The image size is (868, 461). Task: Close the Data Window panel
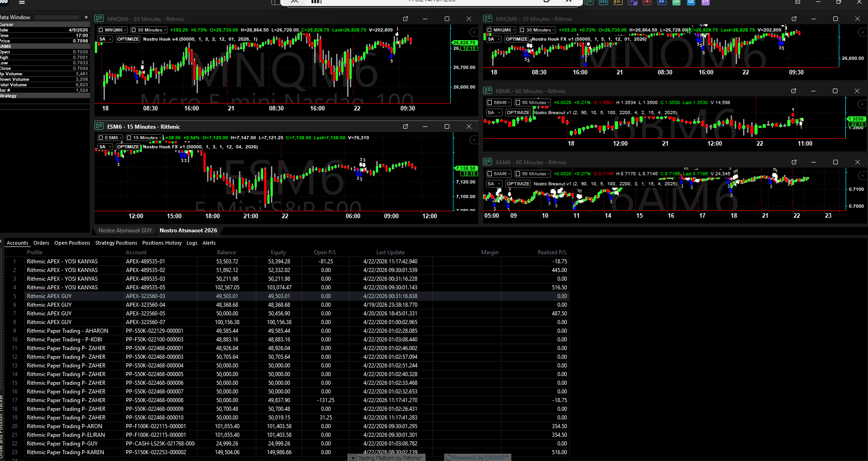tap(86, 17)
